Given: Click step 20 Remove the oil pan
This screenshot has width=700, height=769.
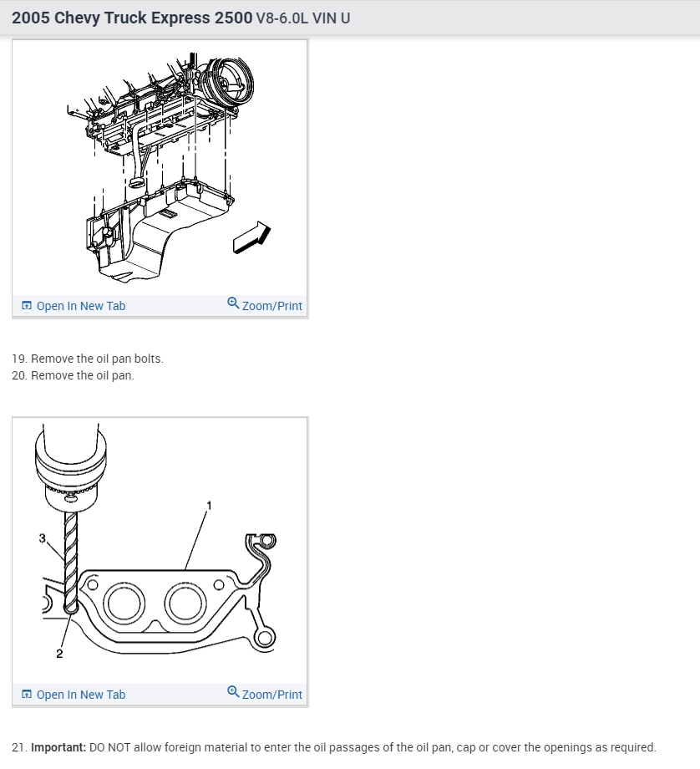Looking at the screenshot, I should (73, 375).
